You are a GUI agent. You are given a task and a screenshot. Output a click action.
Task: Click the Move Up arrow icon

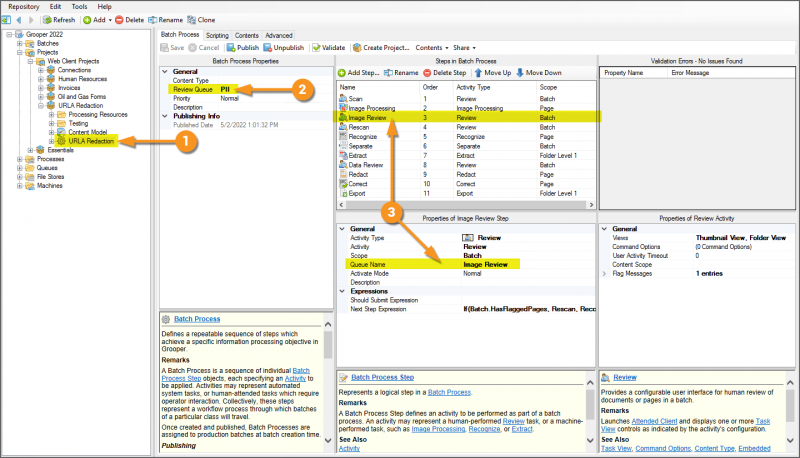pos(477,73)
